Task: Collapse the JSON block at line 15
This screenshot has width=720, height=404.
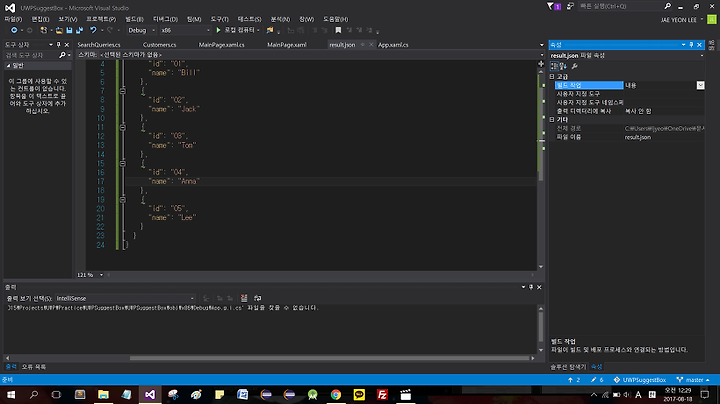Action: pyautogui.click(x=123, y=163)
